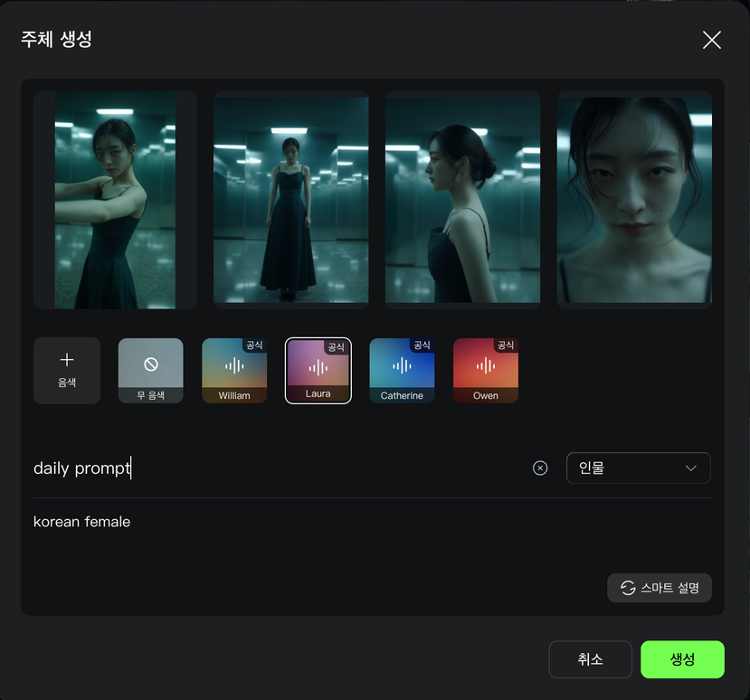This screenshot has height=700, width=750.
Task: Select the first thumbnail with outstretched arm
Action: pos(115,200)
